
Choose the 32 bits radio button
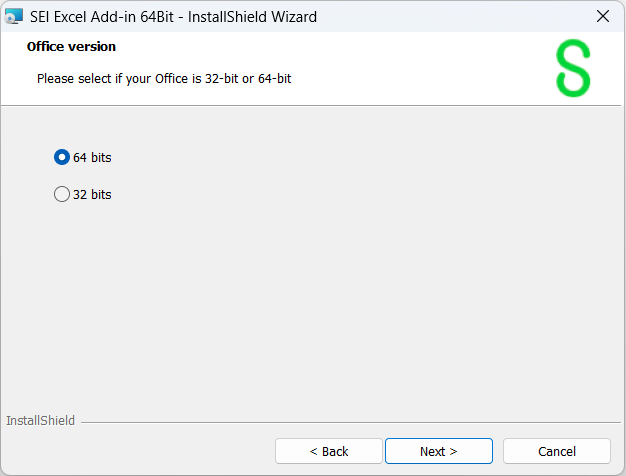(62, 194)
